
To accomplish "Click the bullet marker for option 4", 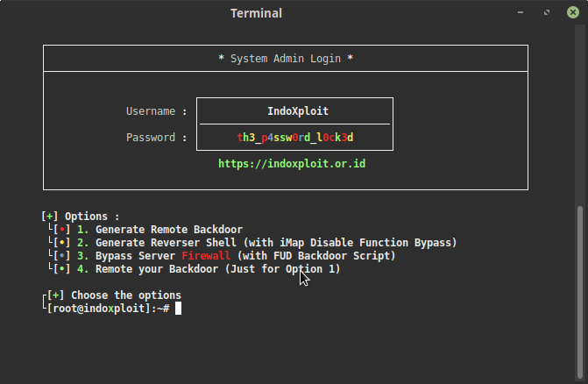I will point(61,269).
